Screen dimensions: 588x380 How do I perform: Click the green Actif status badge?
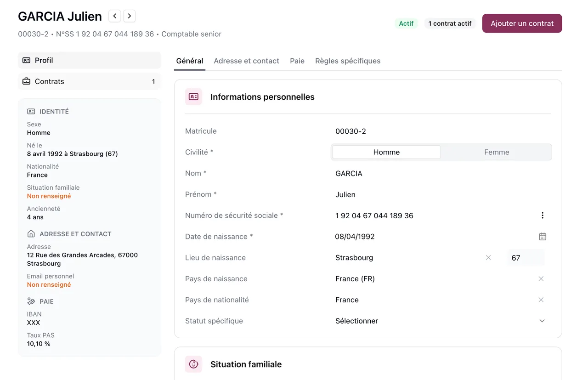pyautogui.click(x=406, y=23)
